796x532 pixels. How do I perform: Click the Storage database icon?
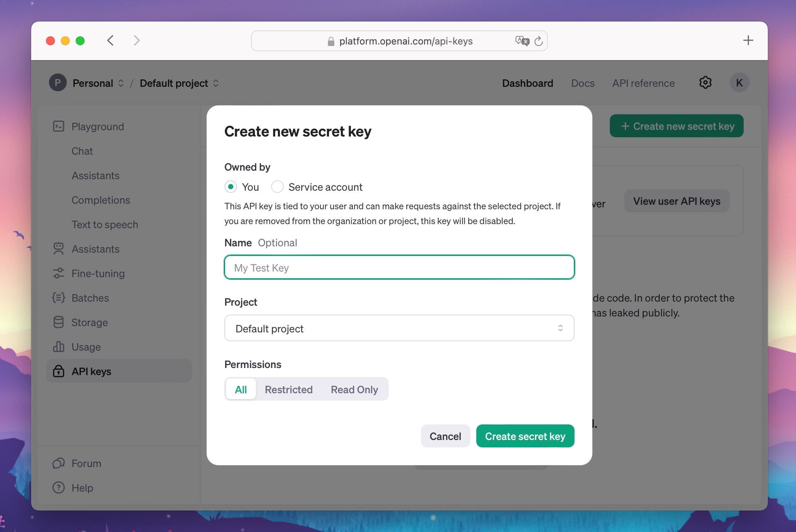[59, 322]
